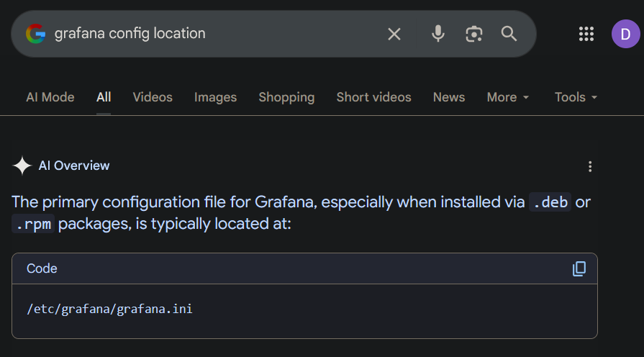Open the Short videos tab

tap(373, 97)
